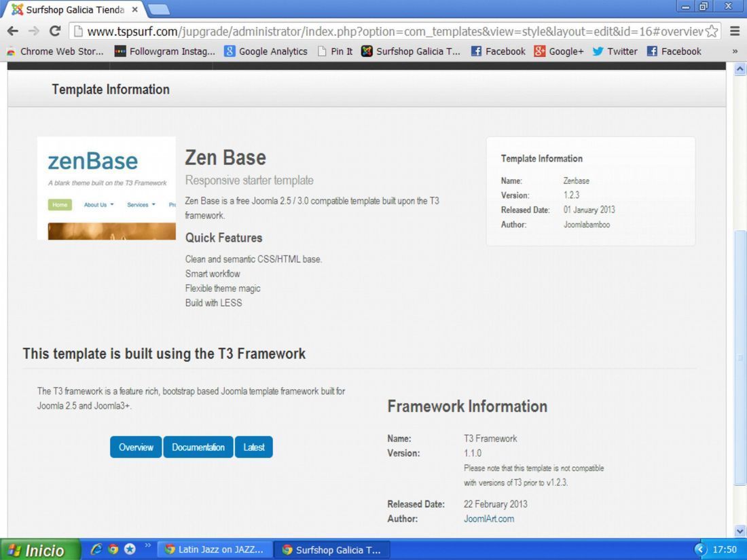Click 'Clean and semantic CSS/HTML base.' line

253,259
